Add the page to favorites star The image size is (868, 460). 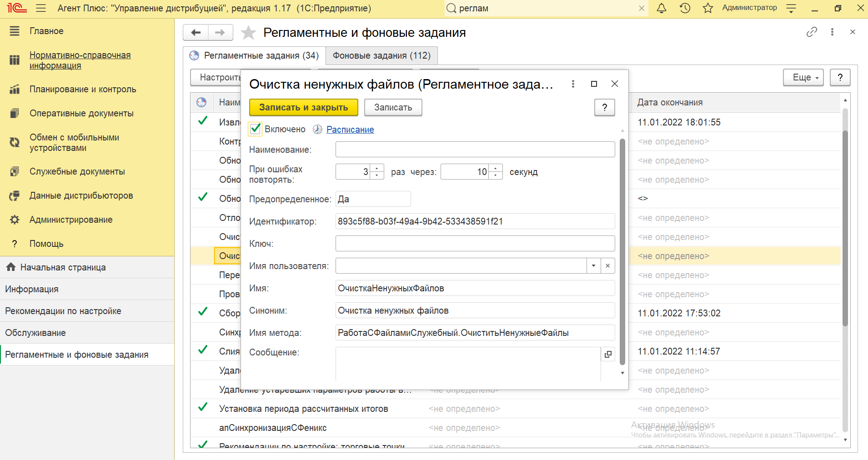(x=248, y=32)
